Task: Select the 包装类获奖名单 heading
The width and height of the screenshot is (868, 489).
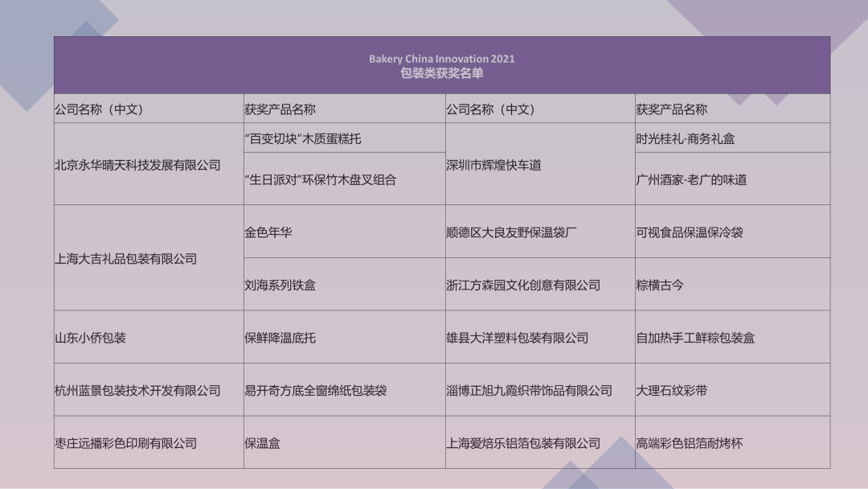Action: pyautogui.click(x=442, y=73)
